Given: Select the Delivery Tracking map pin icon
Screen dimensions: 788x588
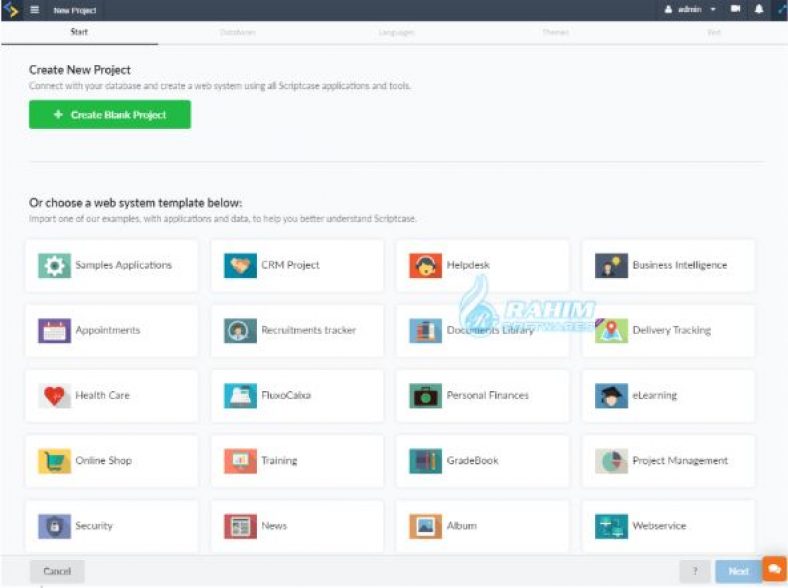Looking at the screenshot, I should [x=611, y=331].
